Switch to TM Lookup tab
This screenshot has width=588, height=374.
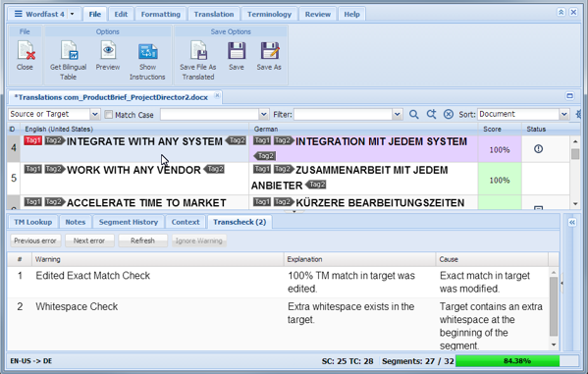[33, 222]
